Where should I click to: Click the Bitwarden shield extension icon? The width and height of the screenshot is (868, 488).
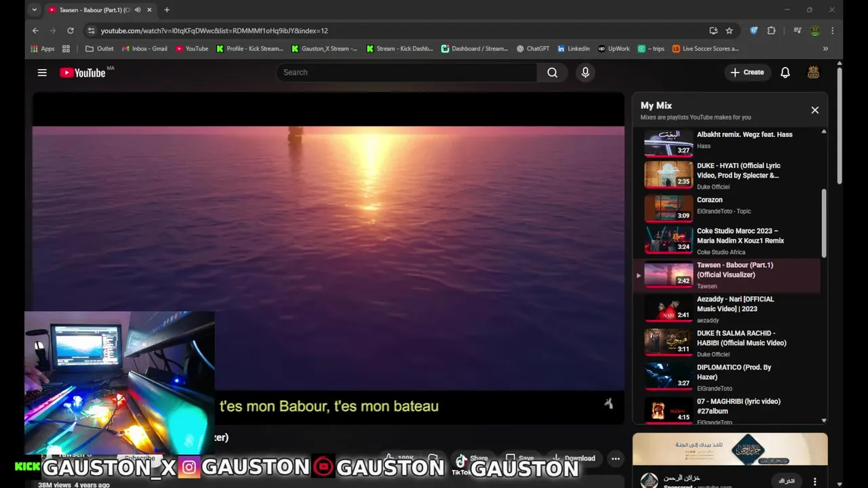coord(753,30)
